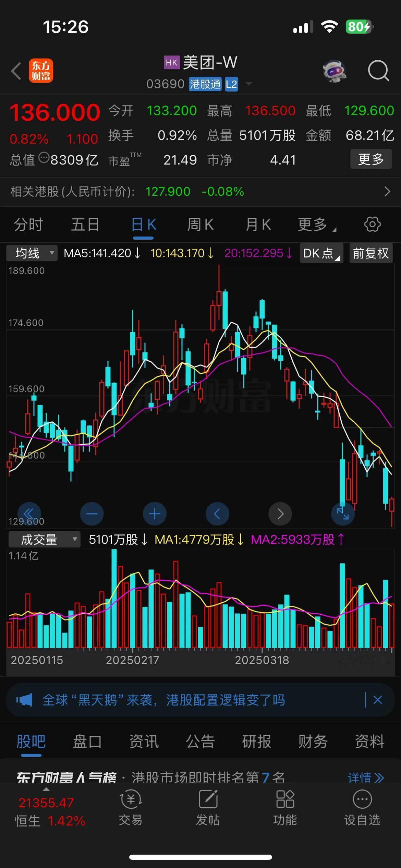Tap the 127.900 RMB price value
Viewport: 401px width, 868px height.
click(168, 191)
